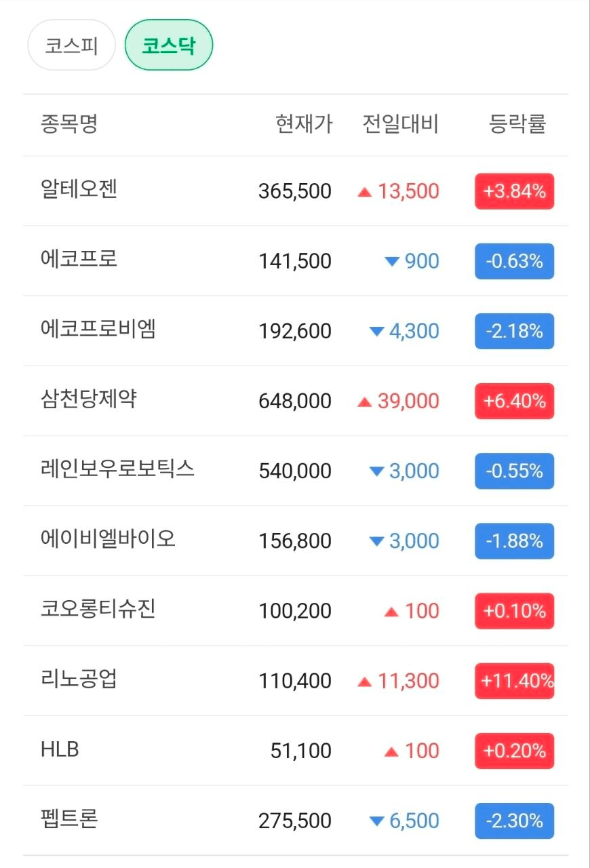Click the red up arrow beside 13,500
This screenshot has width=590, height=868.
tap(365, 192)
